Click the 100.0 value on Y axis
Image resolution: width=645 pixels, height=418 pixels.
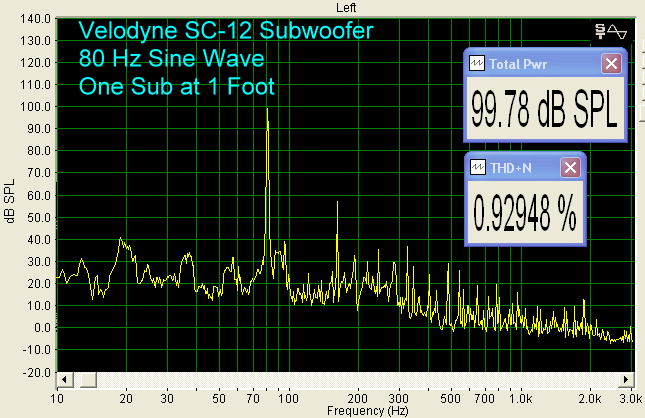[35, 107]
